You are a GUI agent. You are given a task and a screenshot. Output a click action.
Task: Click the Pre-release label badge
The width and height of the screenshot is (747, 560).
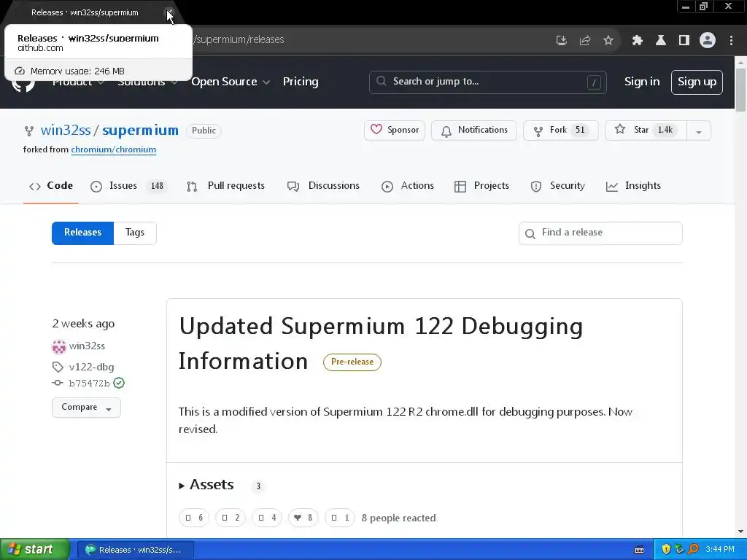click(352, 362)
